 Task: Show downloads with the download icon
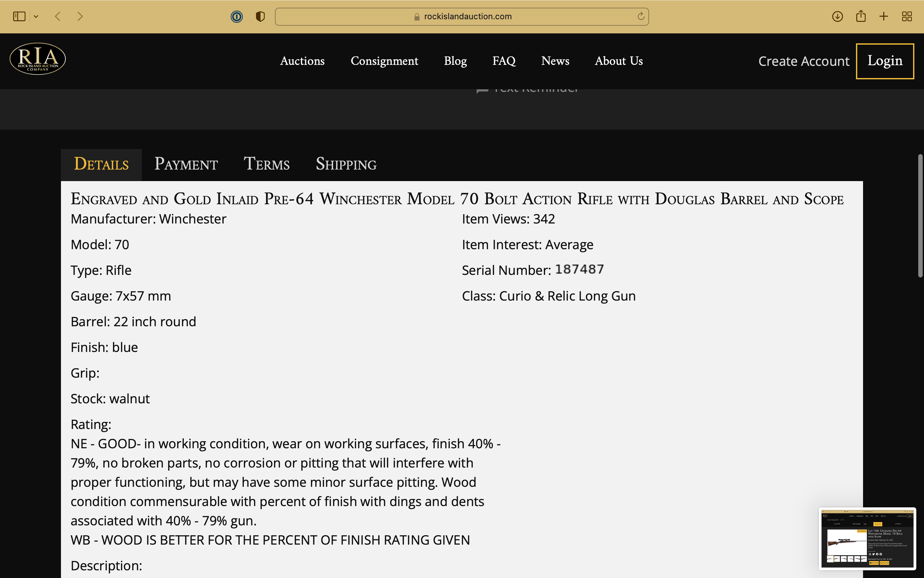[837, 16]
